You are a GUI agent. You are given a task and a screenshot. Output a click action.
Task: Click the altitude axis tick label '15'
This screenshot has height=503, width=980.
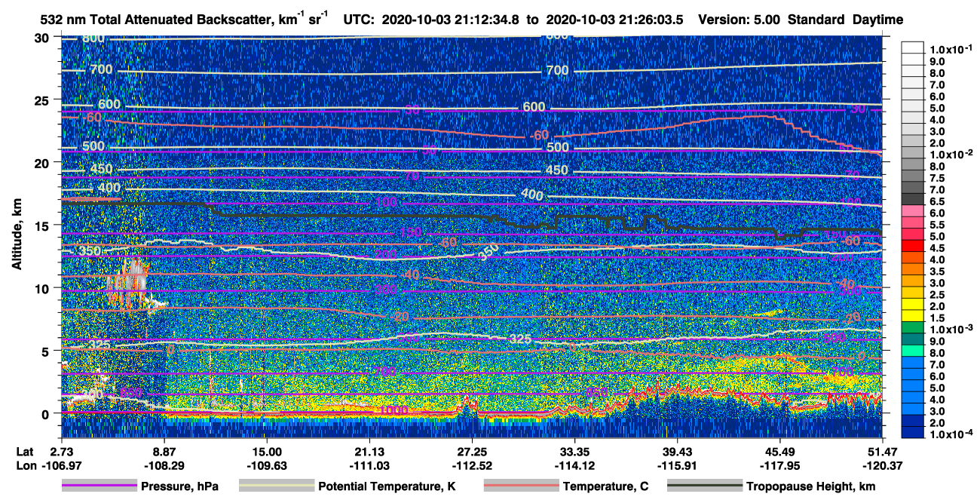pos(42,225)
